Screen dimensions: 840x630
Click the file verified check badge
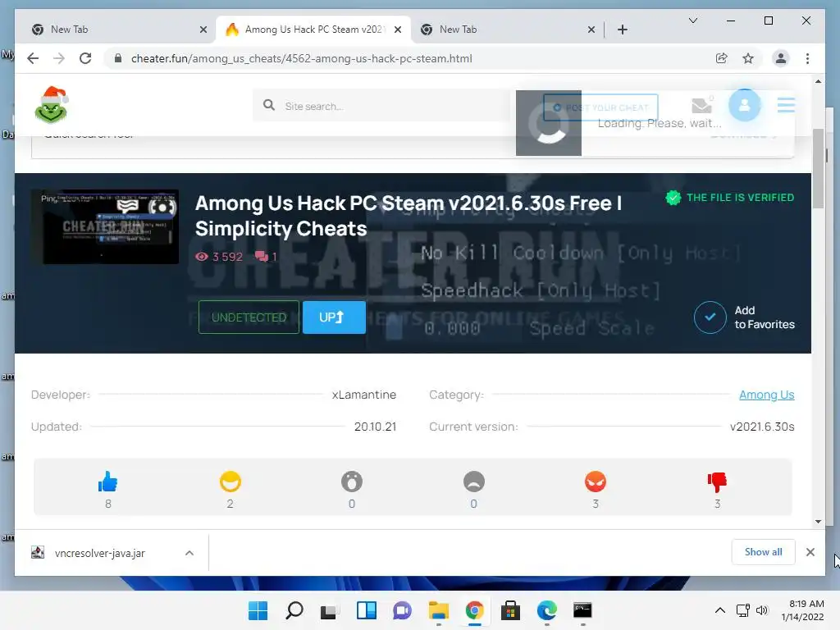[673, 198]
